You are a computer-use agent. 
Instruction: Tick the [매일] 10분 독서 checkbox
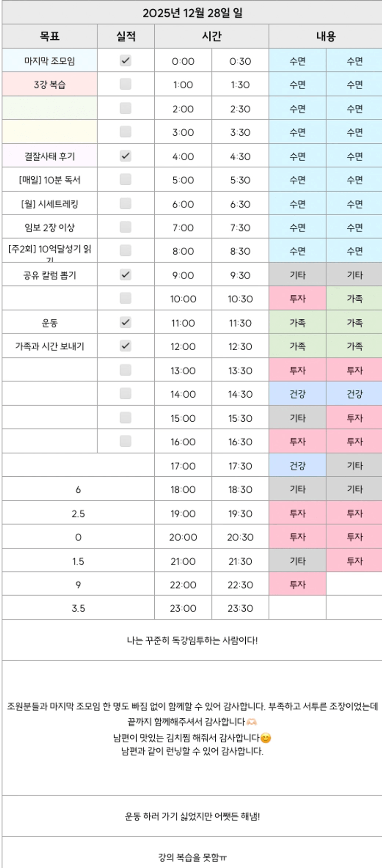125,179
